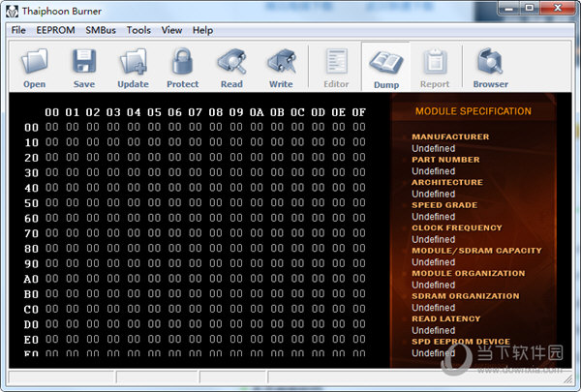Open the SMBus menu
This screenshot has height=392, width=581.
(101, 30)
